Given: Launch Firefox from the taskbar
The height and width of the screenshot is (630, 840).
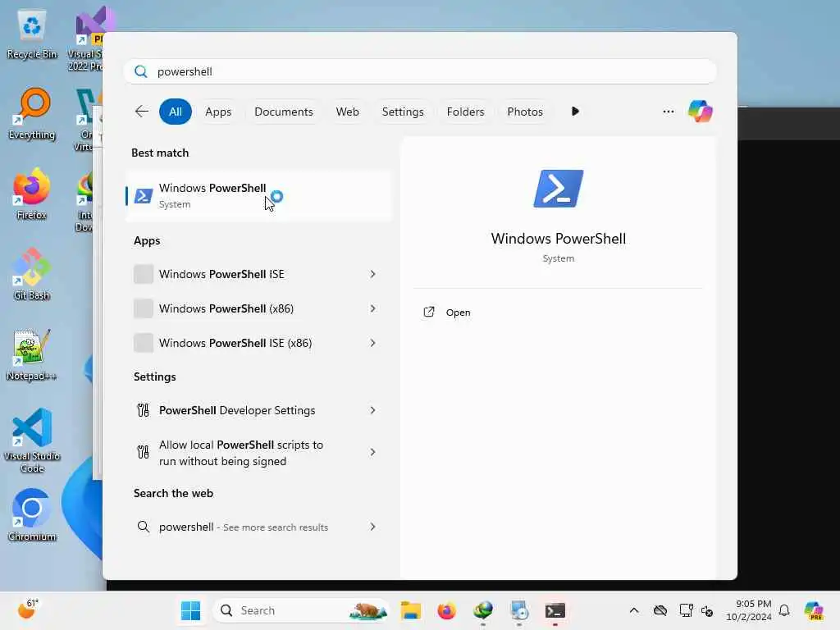Looking at the screenshot, I should (x=446, y=610).
